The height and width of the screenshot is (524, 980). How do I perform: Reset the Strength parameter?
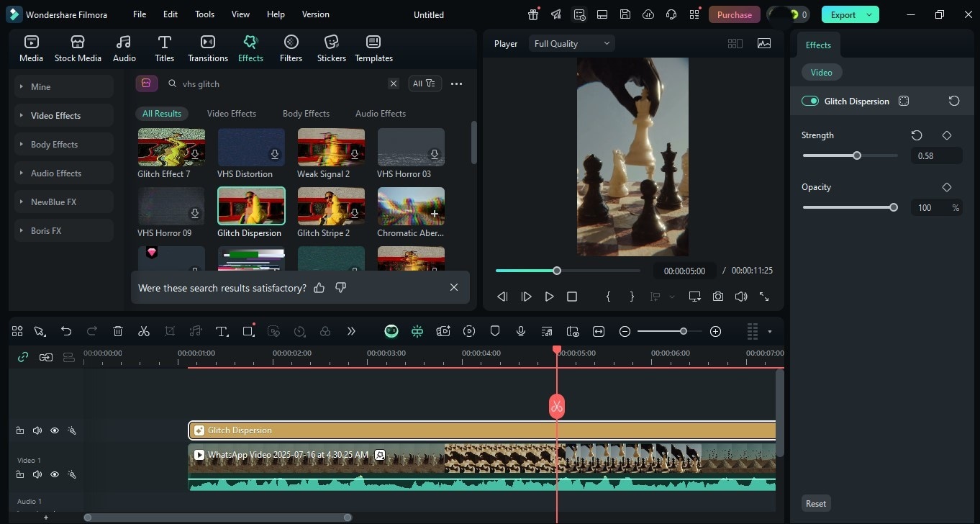point(917,135)
